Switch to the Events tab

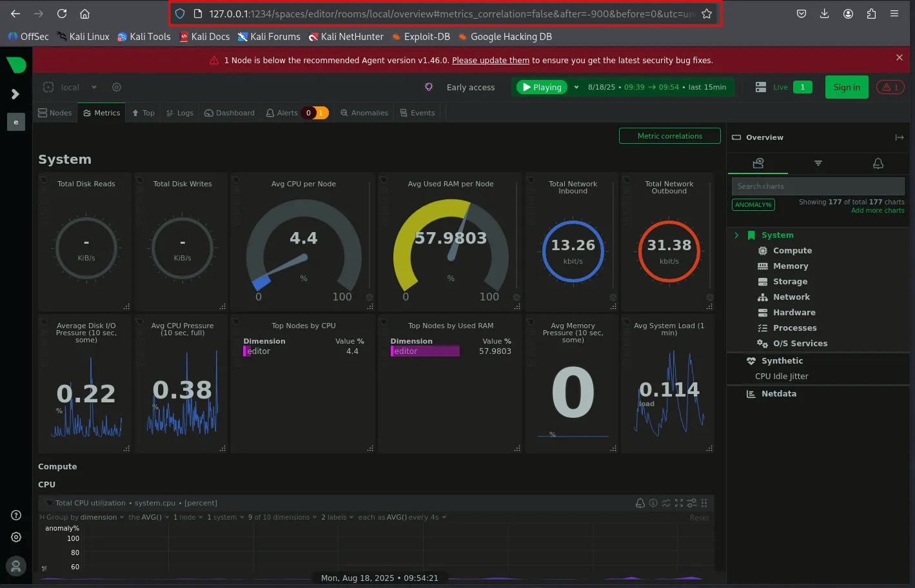[x=417, y=113]
